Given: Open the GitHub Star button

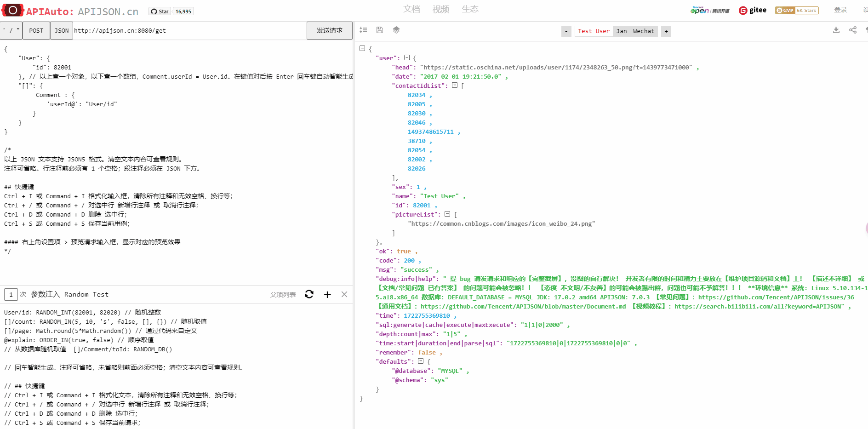Looking at the screenshot, I should coord(160,11).
